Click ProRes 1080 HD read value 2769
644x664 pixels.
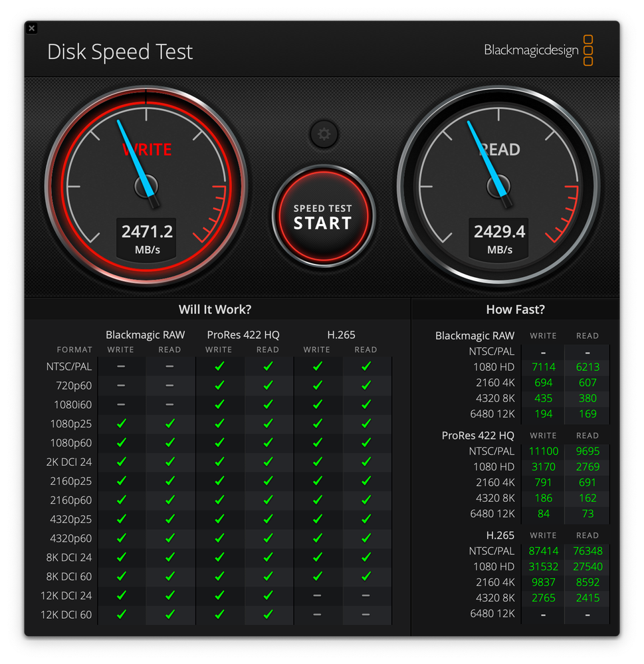[588, 467]
